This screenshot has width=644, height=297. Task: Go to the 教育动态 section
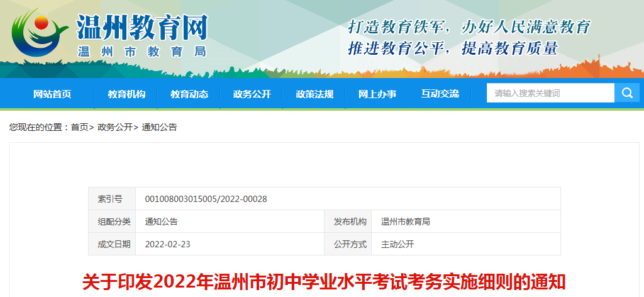tap(189, 94)
